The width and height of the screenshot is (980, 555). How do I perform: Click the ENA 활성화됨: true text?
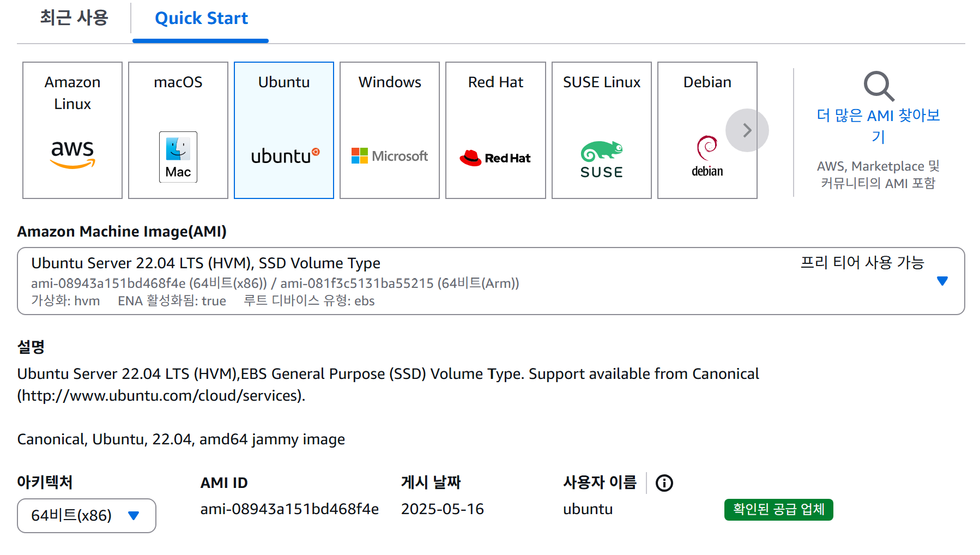(x=172, y=301)
